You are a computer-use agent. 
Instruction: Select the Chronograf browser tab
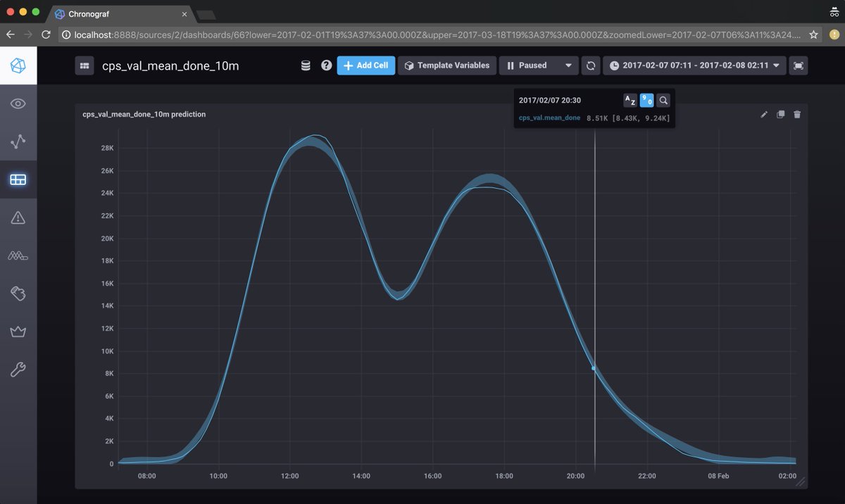click(120, 13)
